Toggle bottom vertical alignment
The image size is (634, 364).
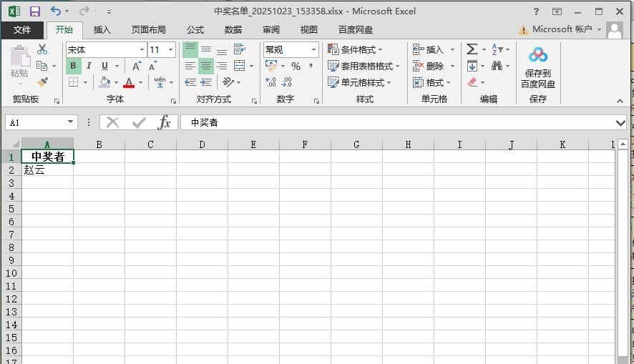click(x=222, y=50)
